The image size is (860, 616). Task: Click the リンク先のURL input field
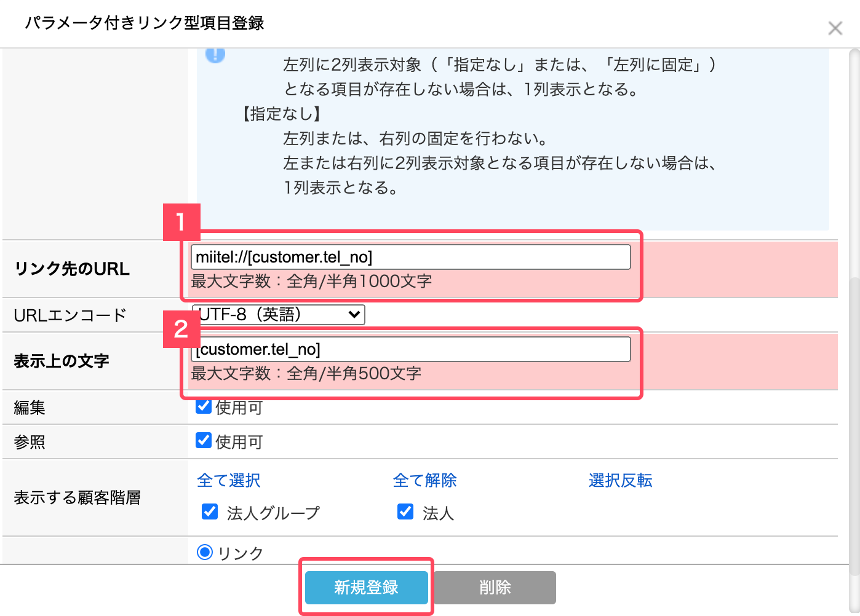410,257
